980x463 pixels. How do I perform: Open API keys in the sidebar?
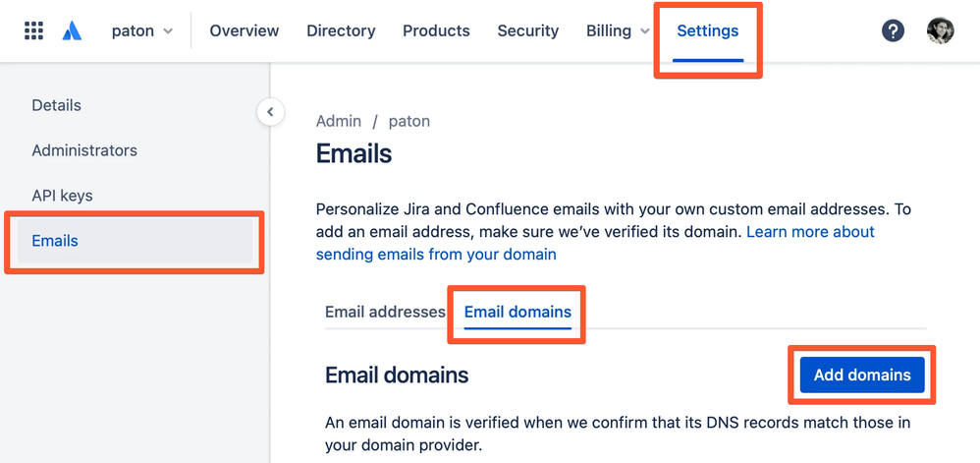tap(62, 196)
